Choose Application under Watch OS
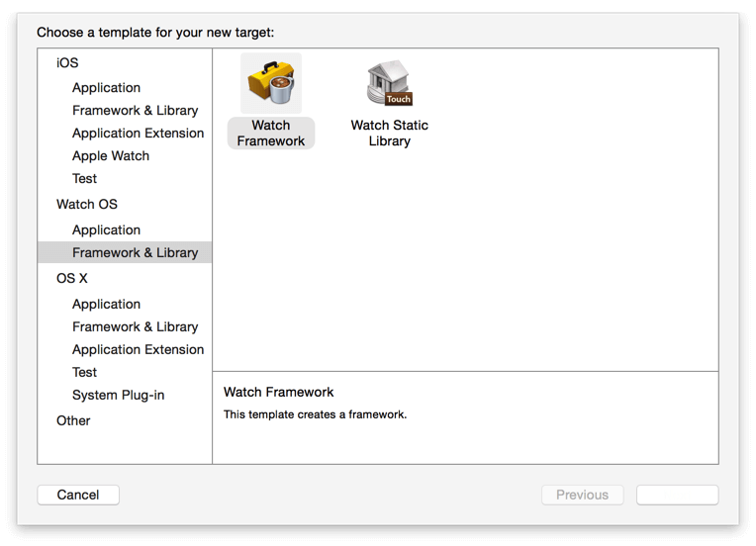 [106, 229]
